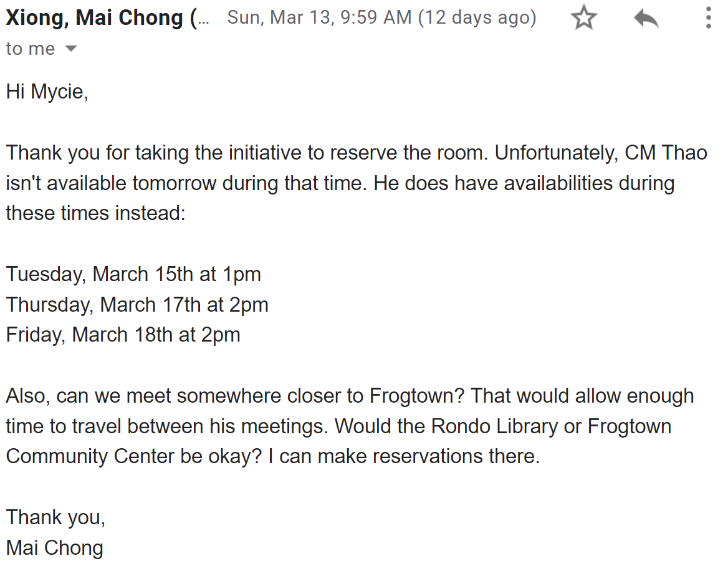
Task: Click the "to me" recipient text
Action: coord(30,49)
